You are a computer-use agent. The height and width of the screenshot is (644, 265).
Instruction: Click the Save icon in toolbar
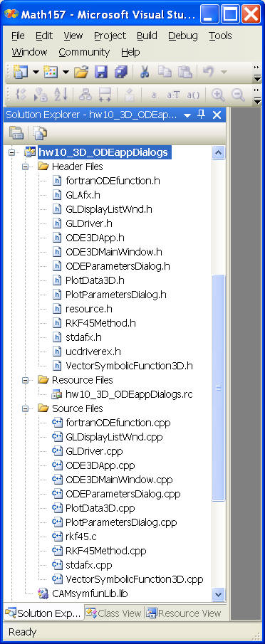click(x=101, y=72)
